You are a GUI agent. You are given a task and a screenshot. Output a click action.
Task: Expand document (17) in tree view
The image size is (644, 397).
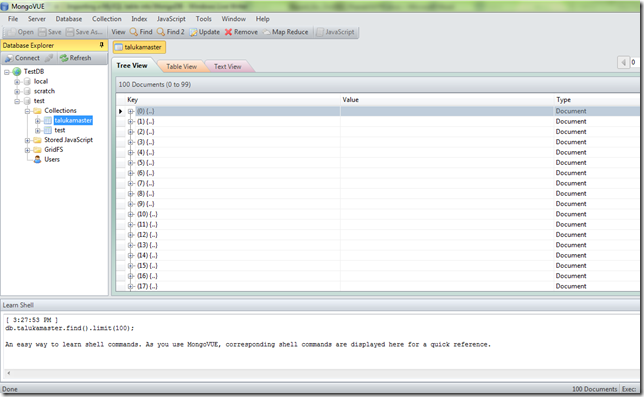click(131, 287)
